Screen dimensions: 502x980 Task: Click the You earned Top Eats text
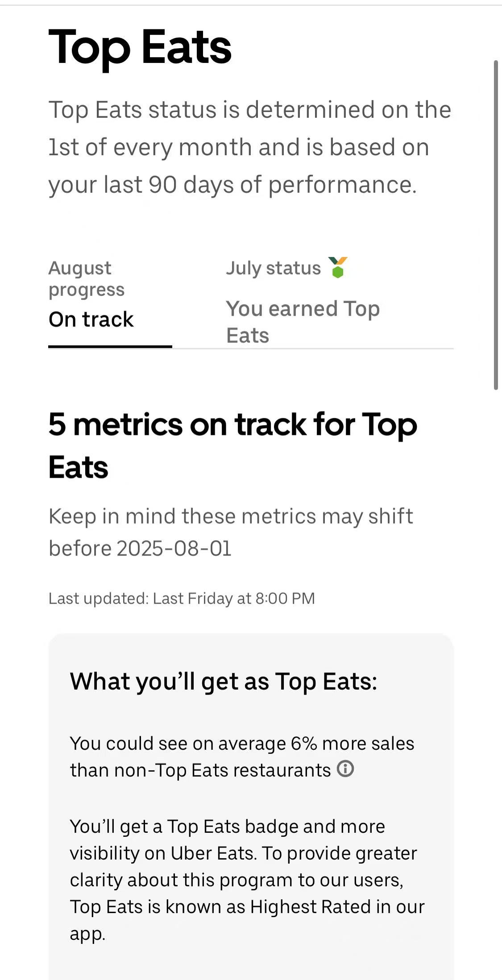coord(303,322)
